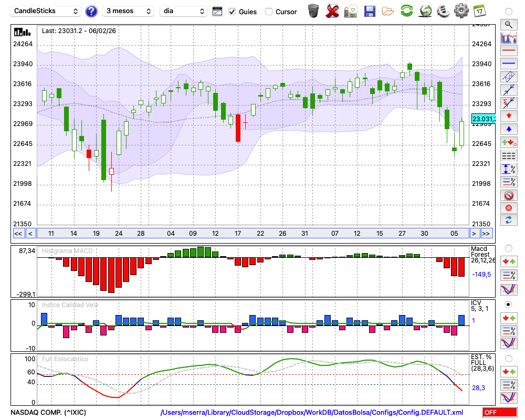Click the red prohibited sign tool
The height and width of the screenshot is (420, 525).
coord(509,195)
